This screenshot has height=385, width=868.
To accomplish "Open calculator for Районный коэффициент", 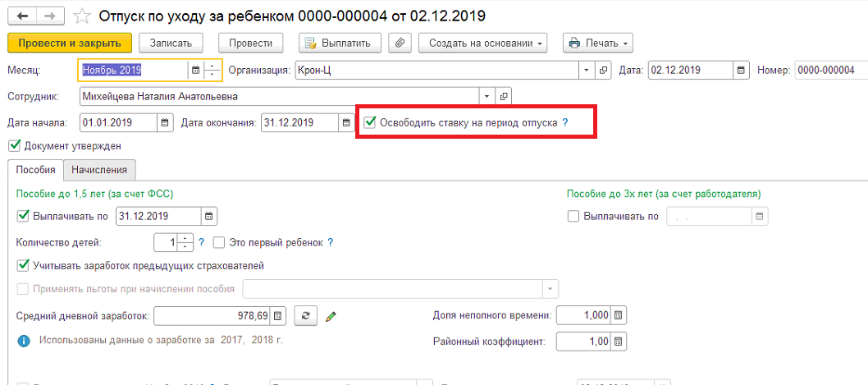I will (x=619, y=341).
